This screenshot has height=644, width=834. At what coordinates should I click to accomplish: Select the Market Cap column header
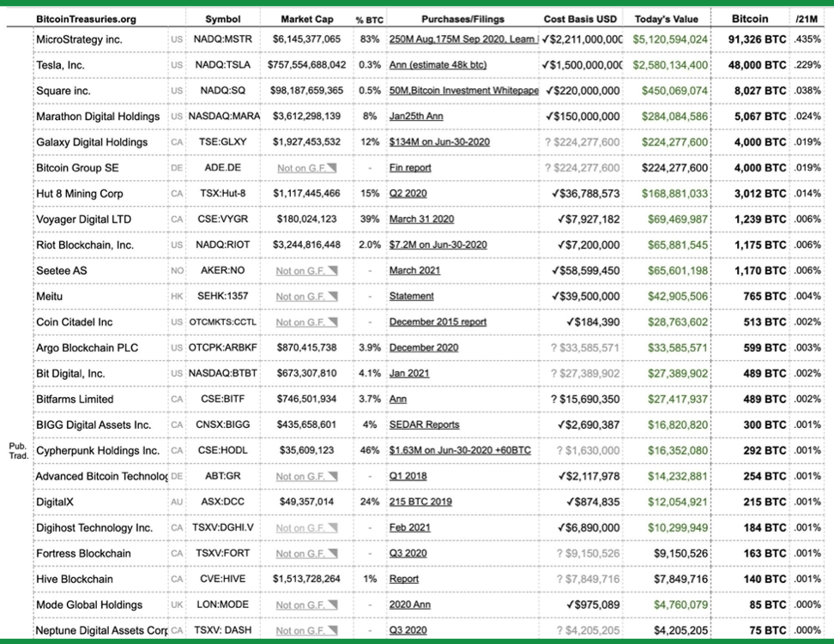click(307, 19)
